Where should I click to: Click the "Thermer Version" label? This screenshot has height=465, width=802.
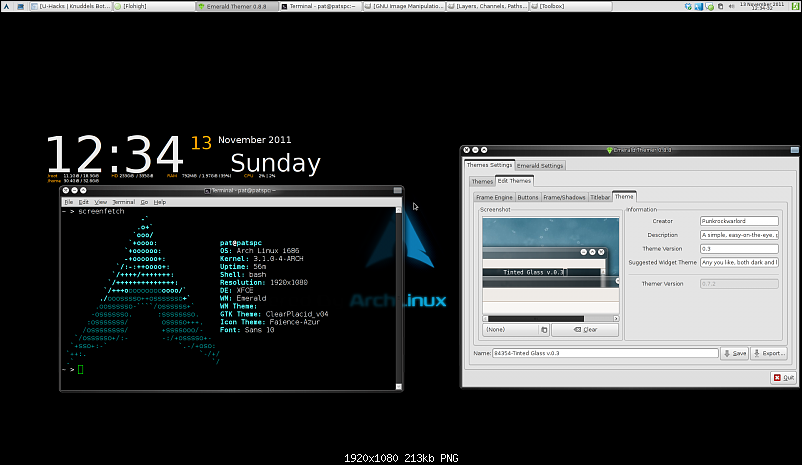tap(662, 283)
